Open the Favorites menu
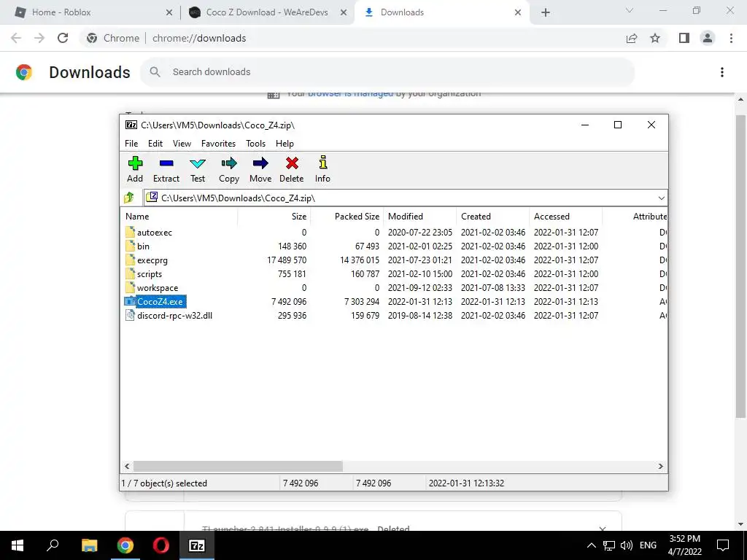The width and height of the screenshot is (747, 560). tap(218, 144)
